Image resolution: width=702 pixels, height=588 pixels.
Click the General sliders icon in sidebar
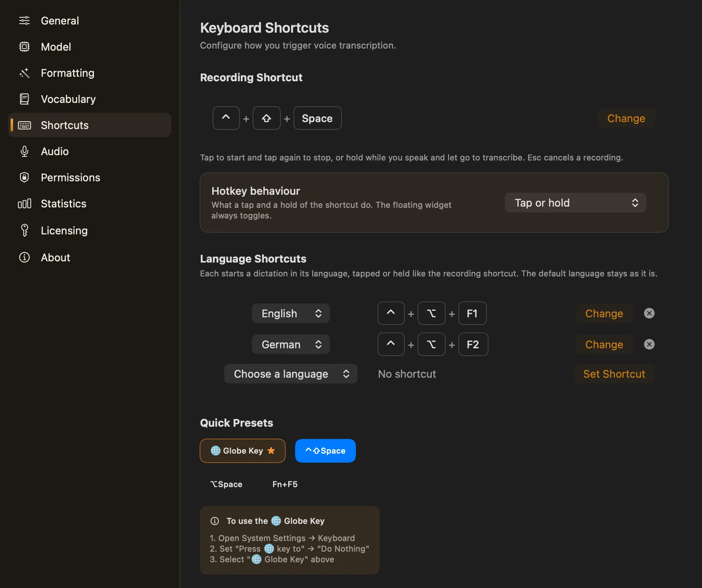click(x=24, y=20)
